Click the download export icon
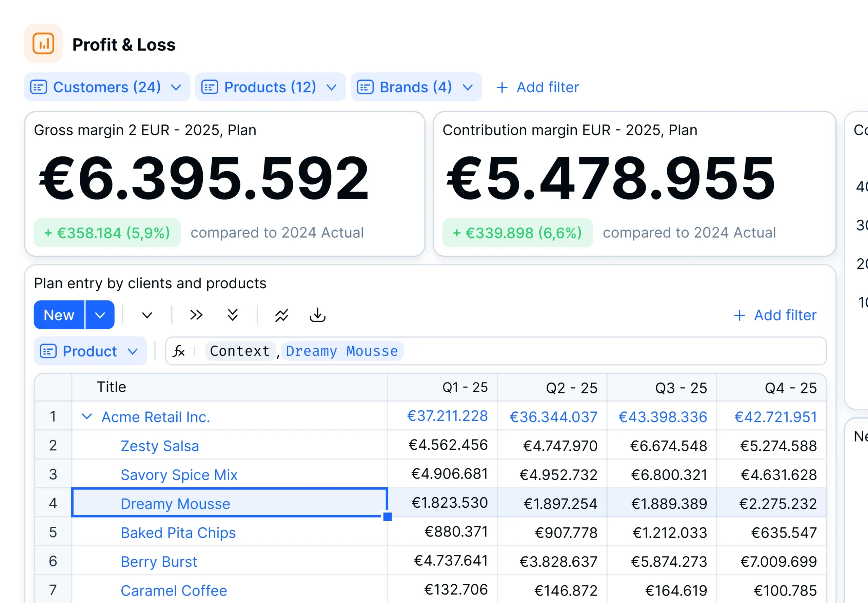 click(318, 315)
